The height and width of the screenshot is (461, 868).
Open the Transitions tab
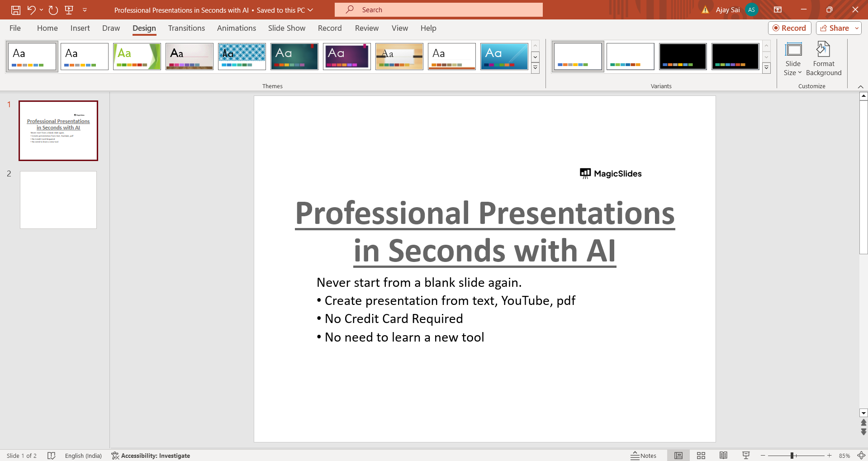pyautogui.click(x=186, y=28)
